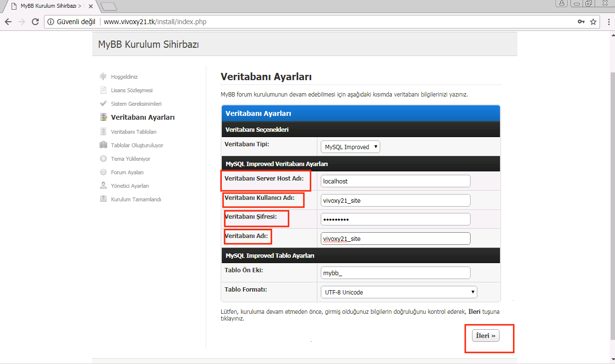The image size is (615, 364).
Task: Click the Veritabanı Adı input field
Action: (396, 238)
